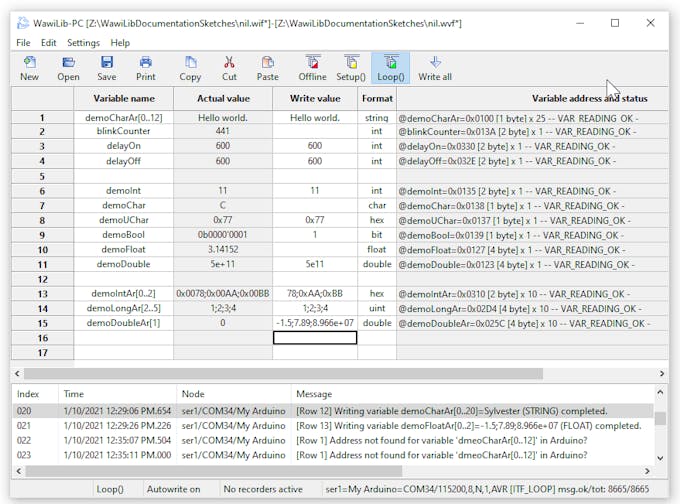
Task: Open the Settings menu
Action: click(x=83, y=43)
